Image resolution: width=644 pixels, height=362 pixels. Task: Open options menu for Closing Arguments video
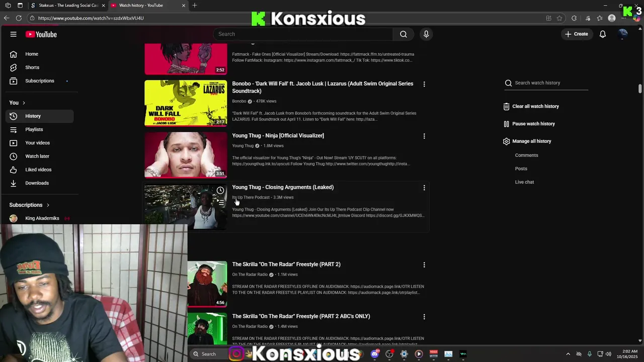(x=424, y=188)
